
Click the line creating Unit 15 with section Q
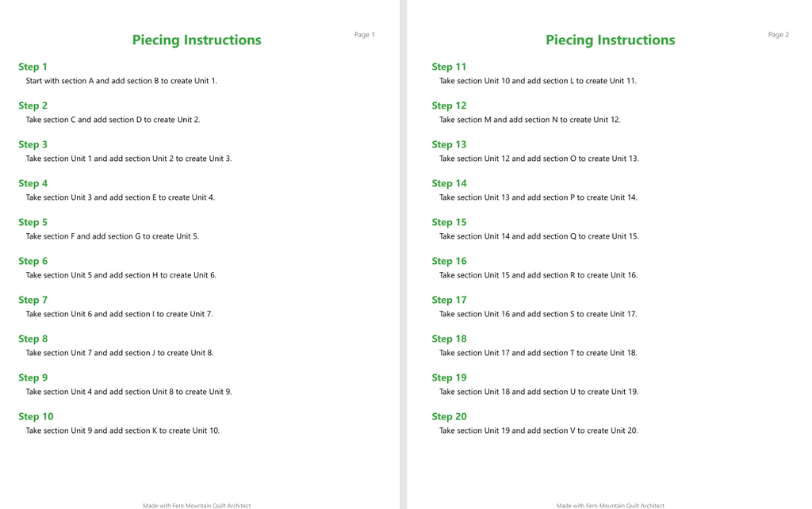click(x=539, y=236)
